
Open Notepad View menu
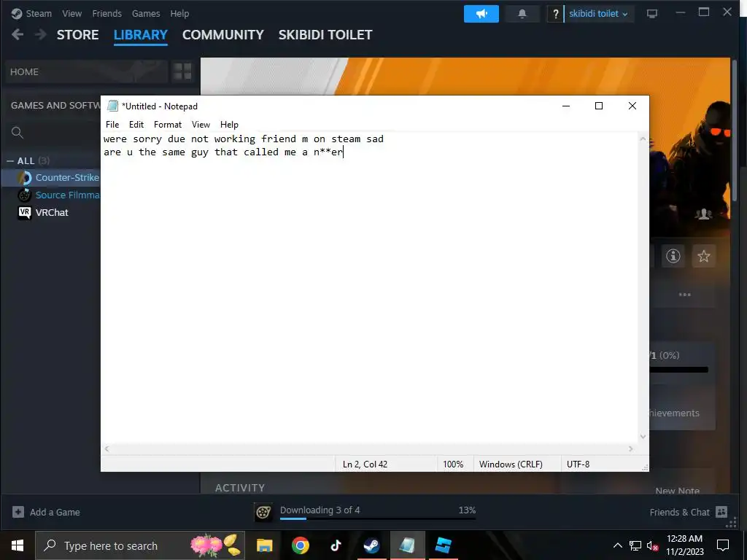click(201, 124)
